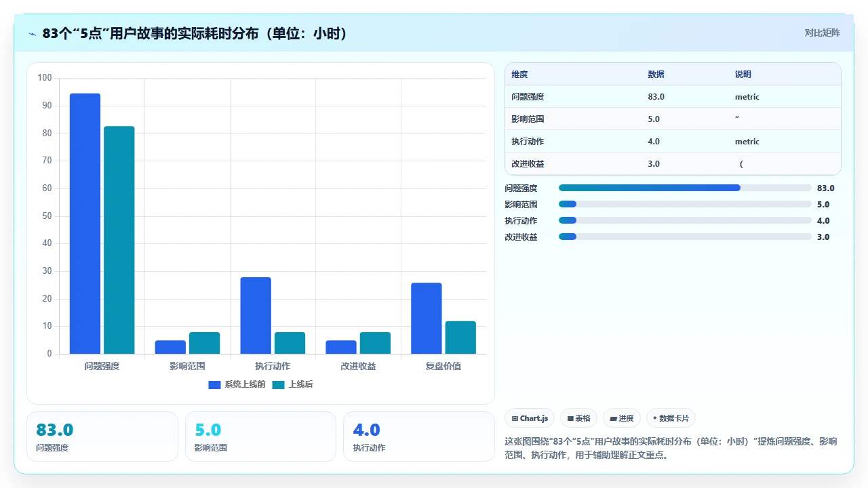This screenshot has width=868, height=488.
Task: Click the Chart.js tag chip
Action: point(530,418)
